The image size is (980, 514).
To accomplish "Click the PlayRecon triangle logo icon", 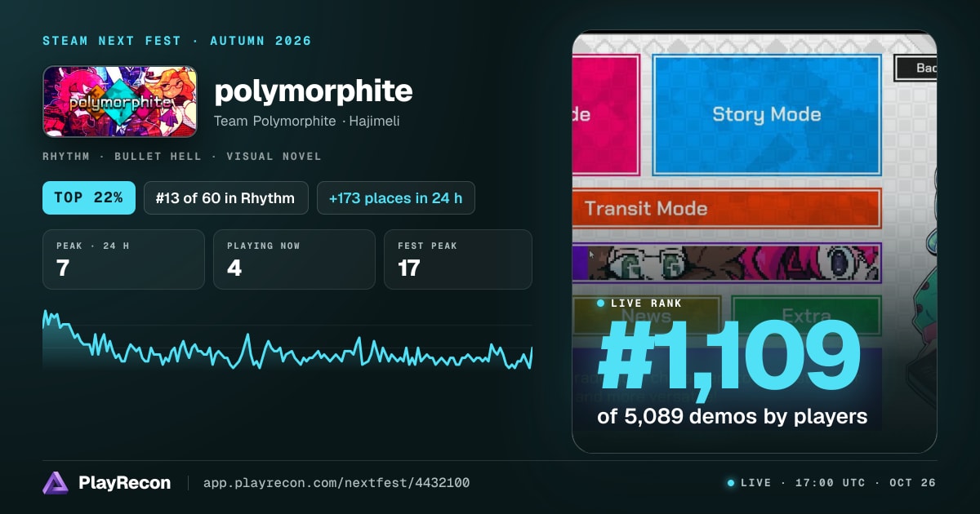I will tap(56, 483).
